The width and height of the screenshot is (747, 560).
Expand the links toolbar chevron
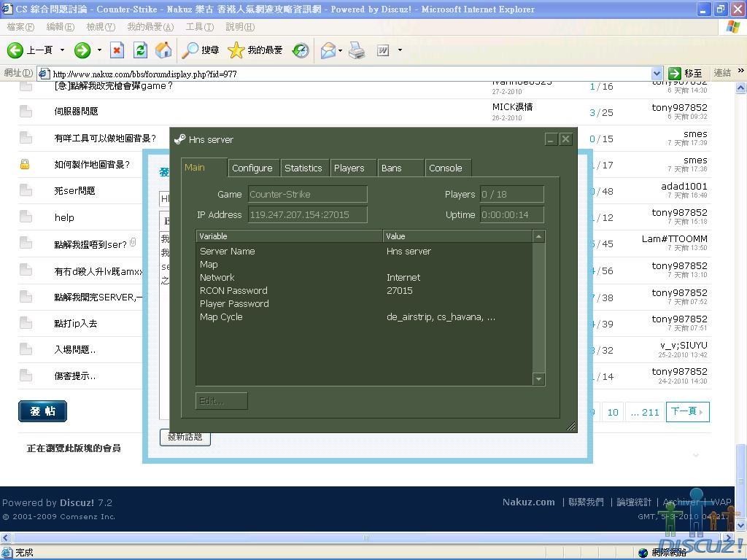point(740,71)
